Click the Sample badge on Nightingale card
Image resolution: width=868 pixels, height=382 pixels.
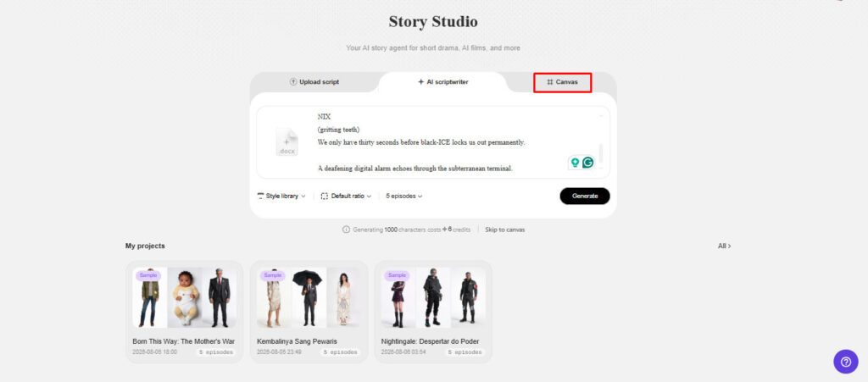(x=397, y=275)
